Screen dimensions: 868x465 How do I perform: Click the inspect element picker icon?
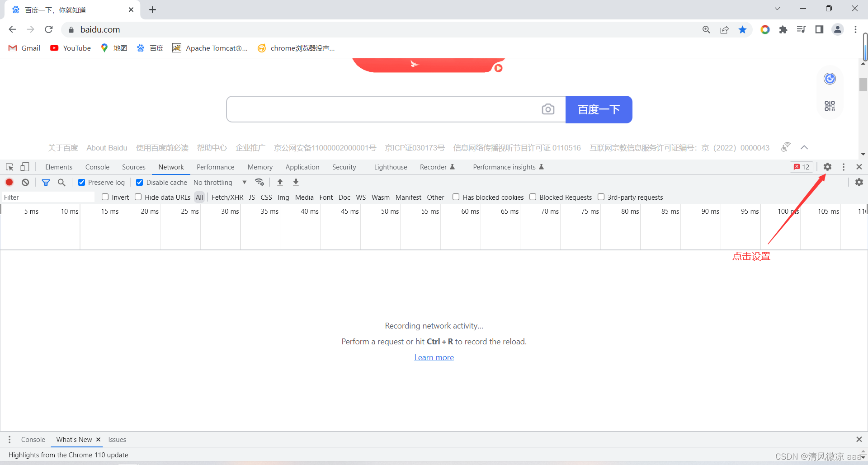9,167
